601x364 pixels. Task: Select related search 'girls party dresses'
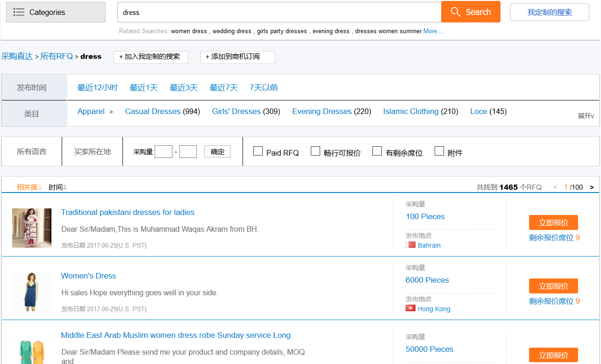click(x=282, y=31)
